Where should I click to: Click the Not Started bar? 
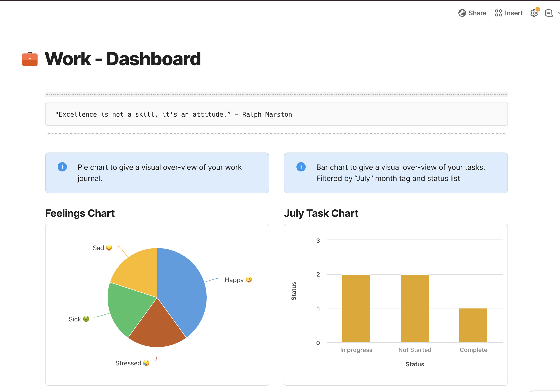click(x=415, y=308)
